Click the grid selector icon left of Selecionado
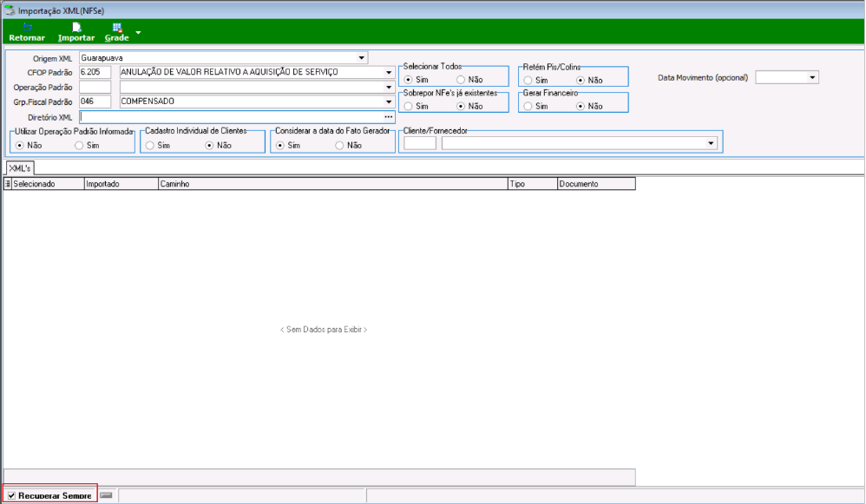The height and width of the screenshot is (504, 866). click(x=7, y=184)
